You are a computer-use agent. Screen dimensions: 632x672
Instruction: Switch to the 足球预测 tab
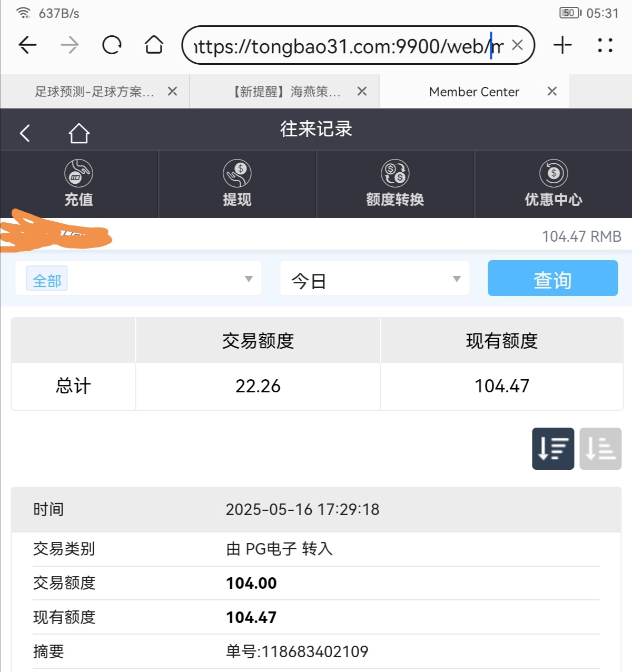pyautogui.click(x=95, y=92)
